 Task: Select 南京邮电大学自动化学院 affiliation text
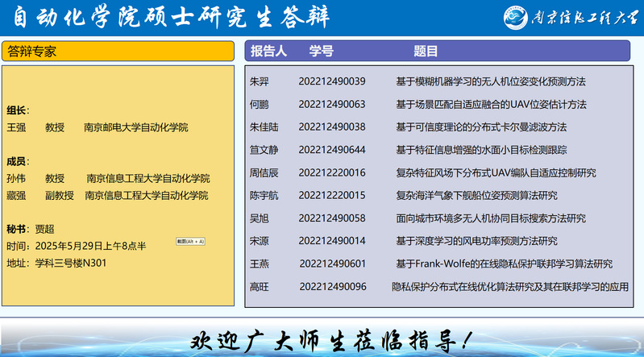135,127
